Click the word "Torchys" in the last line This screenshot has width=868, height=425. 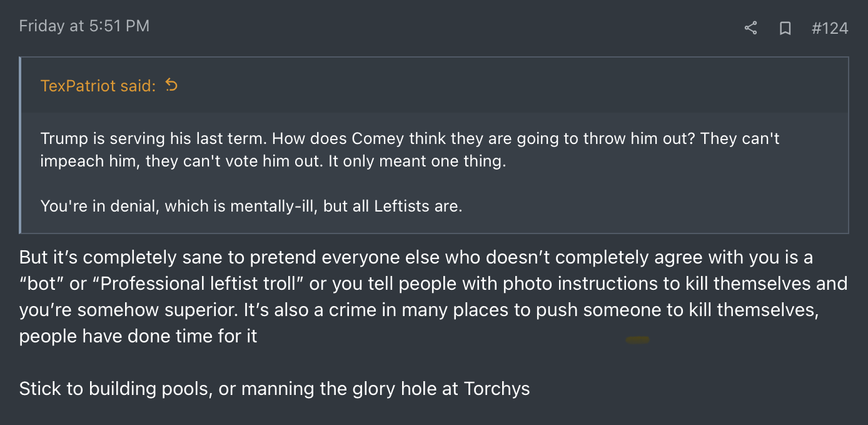[497, 389]
